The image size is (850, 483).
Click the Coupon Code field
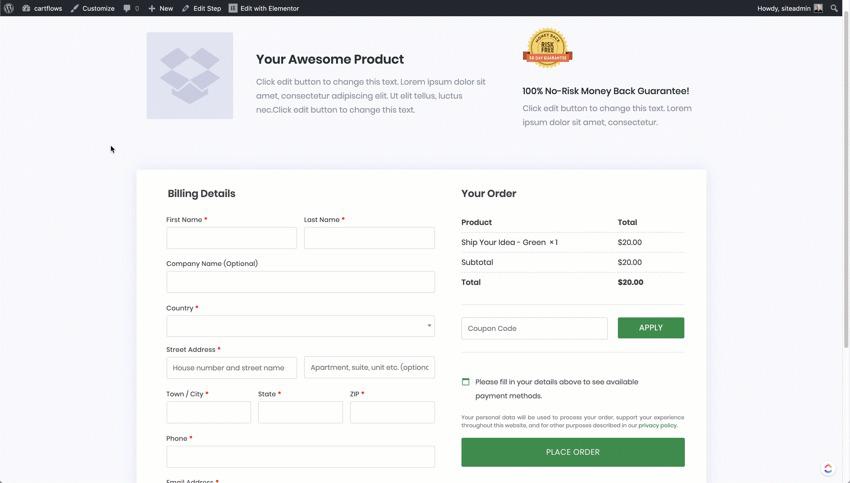[534, 328]
